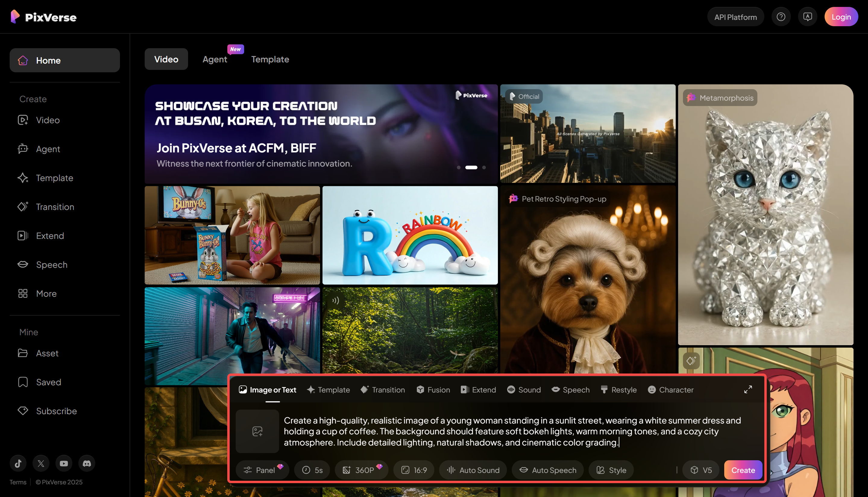Enable Auto Speech for the generation
Viewport: 868px width, 497px height.
[x=547, y=470]
